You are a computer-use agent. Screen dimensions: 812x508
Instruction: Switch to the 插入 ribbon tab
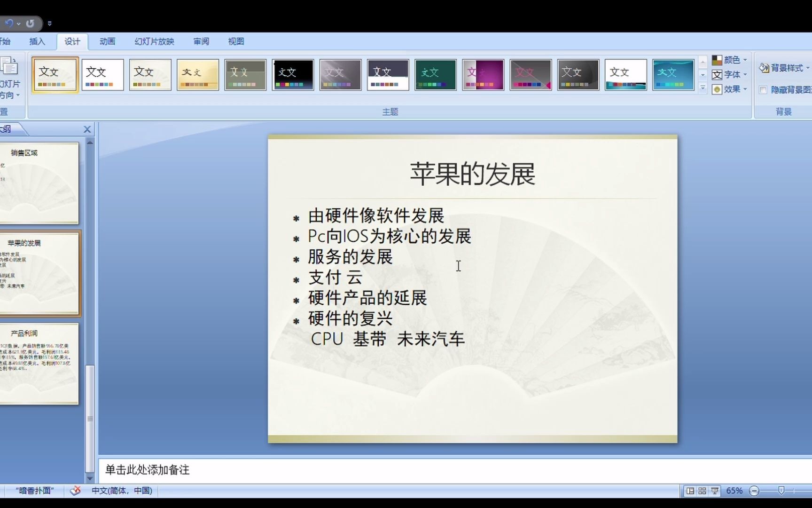[37, 41]
